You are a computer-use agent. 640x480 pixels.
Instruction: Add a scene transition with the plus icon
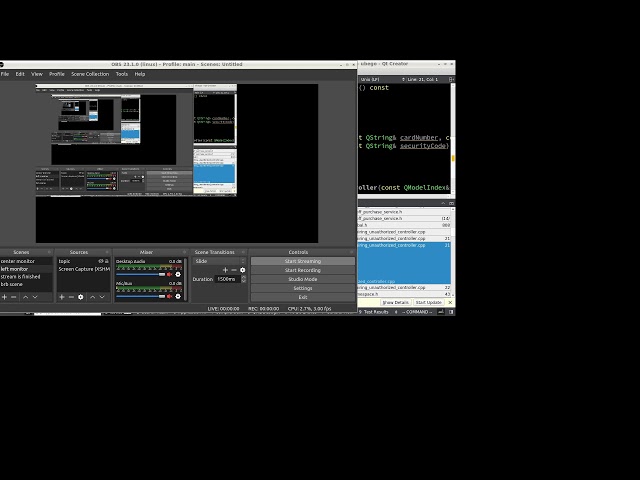pos(225,270)
